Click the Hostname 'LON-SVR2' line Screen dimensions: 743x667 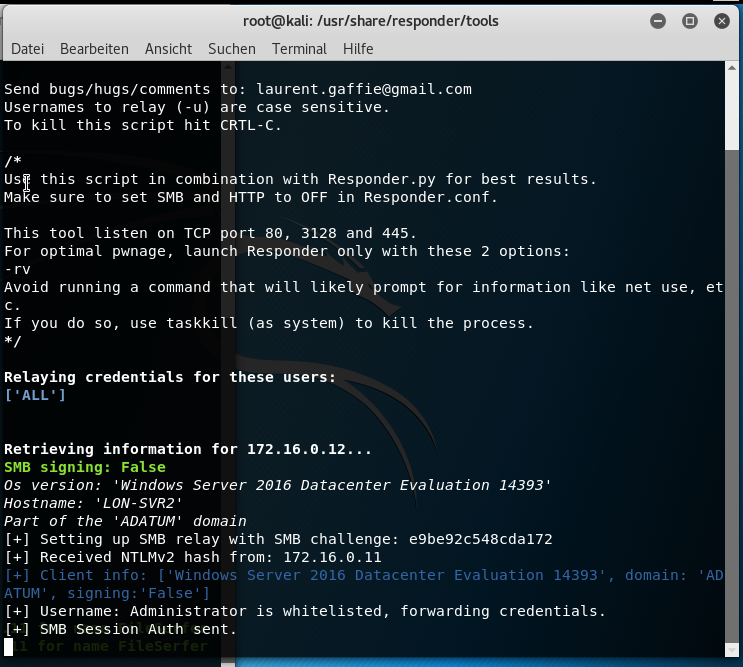93,503
